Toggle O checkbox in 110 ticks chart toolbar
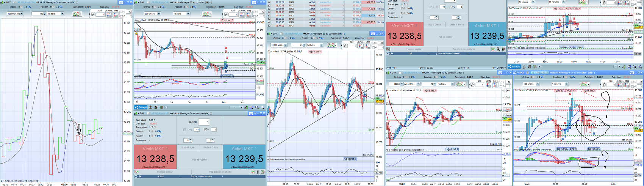This screenshot has height=186, width=644. 122,16
